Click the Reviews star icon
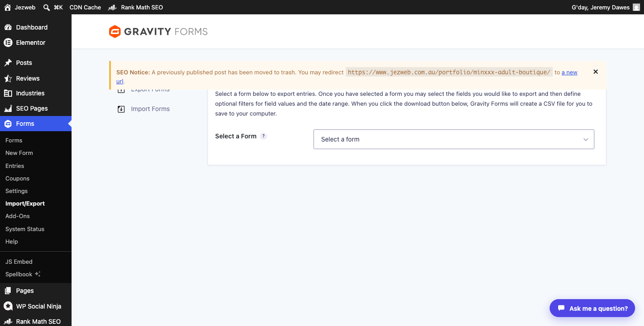Viewport: 644px width, 326px height. pos(8,78)
